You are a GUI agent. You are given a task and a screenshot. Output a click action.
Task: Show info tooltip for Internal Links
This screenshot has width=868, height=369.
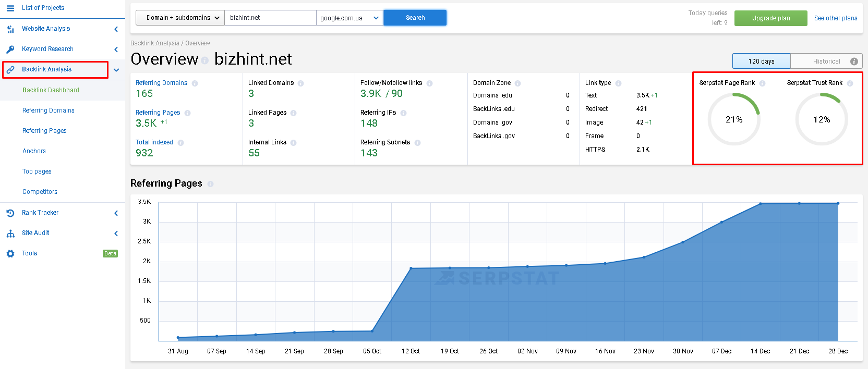tap(293, 143)
